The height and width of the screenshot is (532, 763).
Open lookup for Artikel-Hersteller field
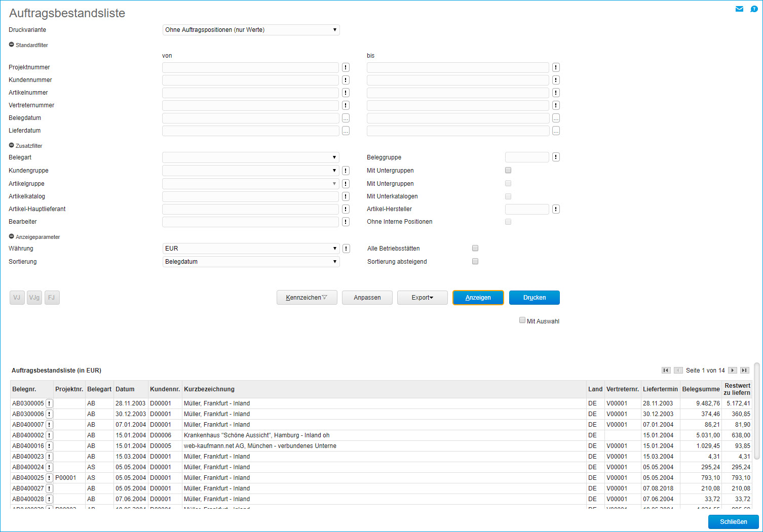click(x=556, y=209)
